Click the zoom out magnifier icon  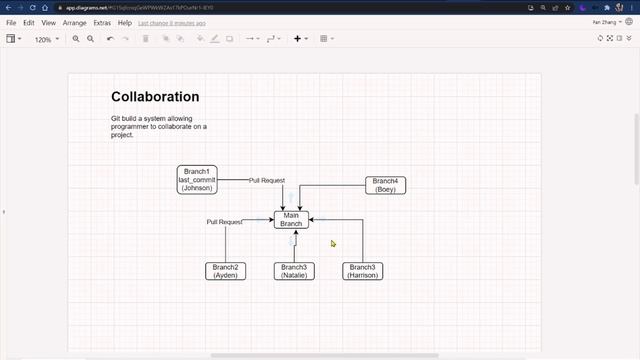(90, 39)
